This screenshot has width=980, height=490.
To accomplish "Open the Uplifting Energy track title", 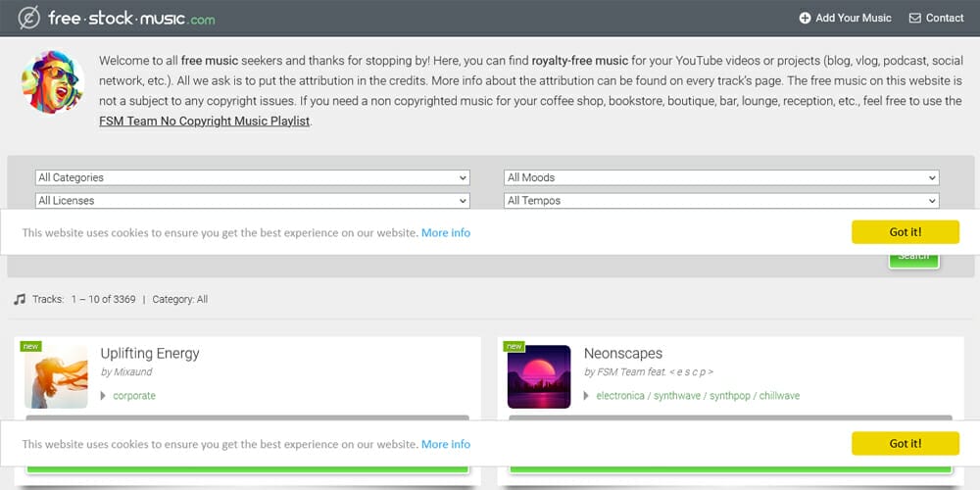I will pos(150,353).
